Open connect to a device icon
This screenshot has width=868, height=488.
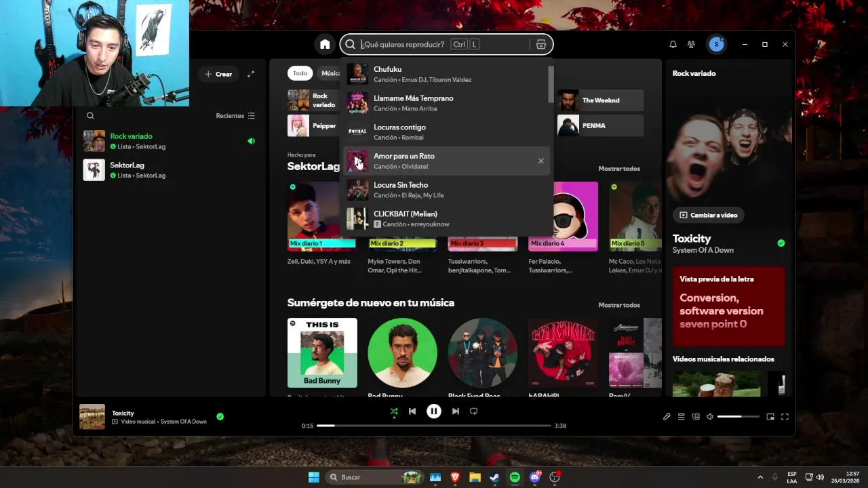pos(696,417)
